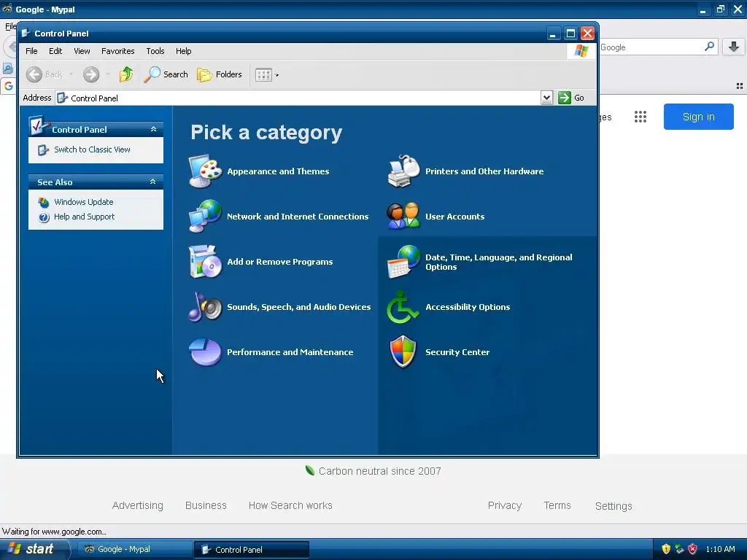
Task: Click the Back arrow button
Action: pyautogui.click(x=34, y=74)
